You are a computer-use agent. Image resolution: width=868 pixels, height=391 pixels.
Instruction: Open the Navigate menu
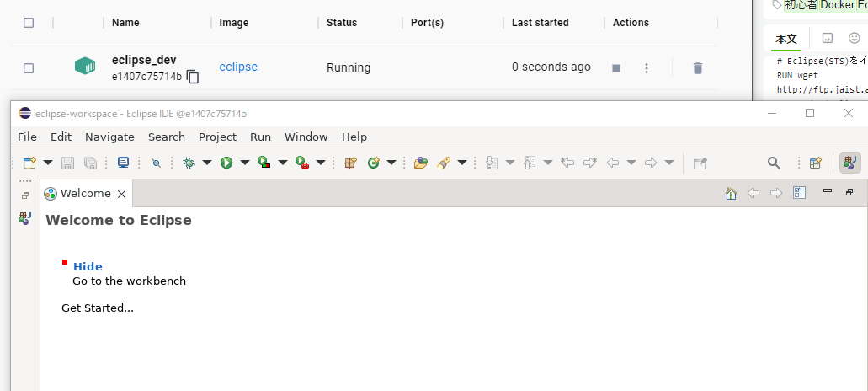pos(109,137)
